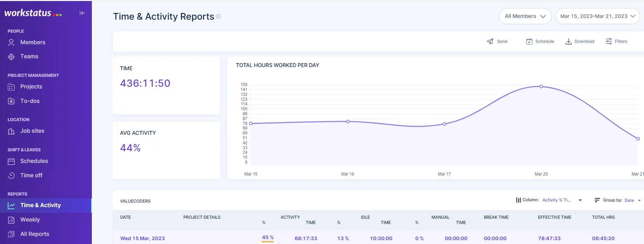Click the EFFECTIVE TIME column header
The height and width of the screenshot is (244, 644).
tap(555, 217)
